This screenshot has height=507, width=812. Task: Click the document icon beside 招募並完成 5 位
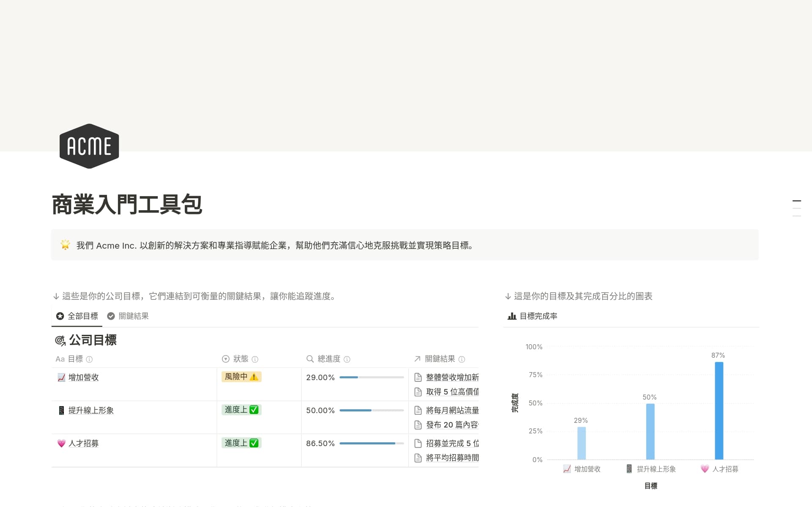point(418,443)
